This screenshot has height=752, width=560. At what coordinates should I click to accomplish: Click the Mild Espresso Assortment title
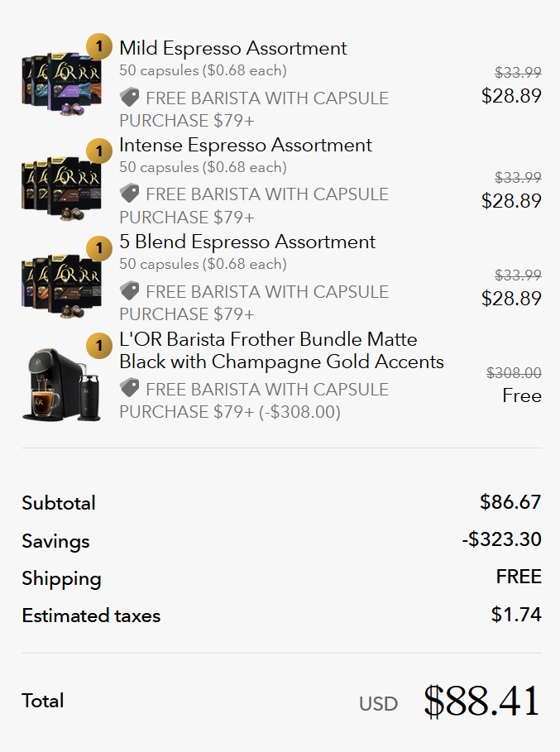coord(232,48)
